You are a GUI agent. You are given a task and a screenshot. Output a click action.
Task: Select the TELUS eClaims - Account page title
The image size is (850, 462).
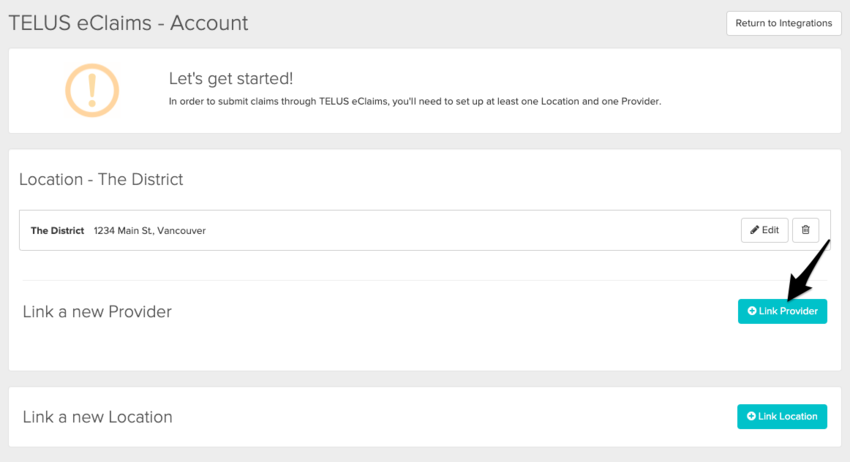click(128, 22)
